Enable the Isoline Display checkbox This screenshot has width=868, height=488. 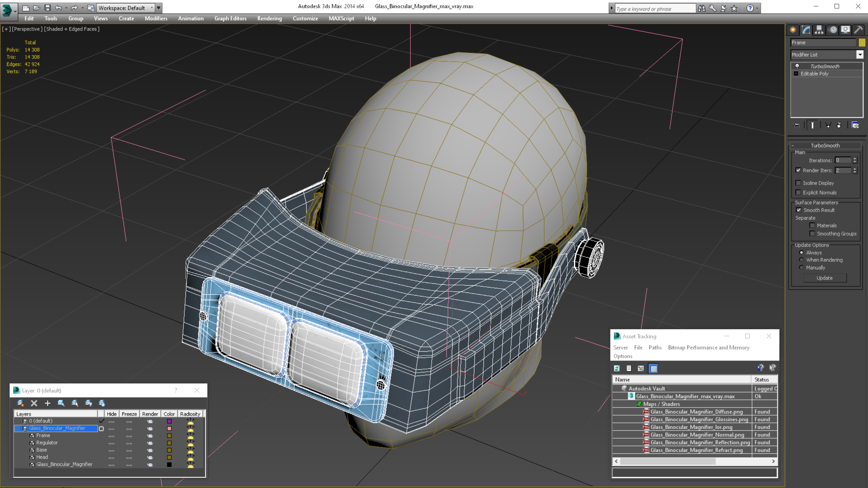click(798, 183)
